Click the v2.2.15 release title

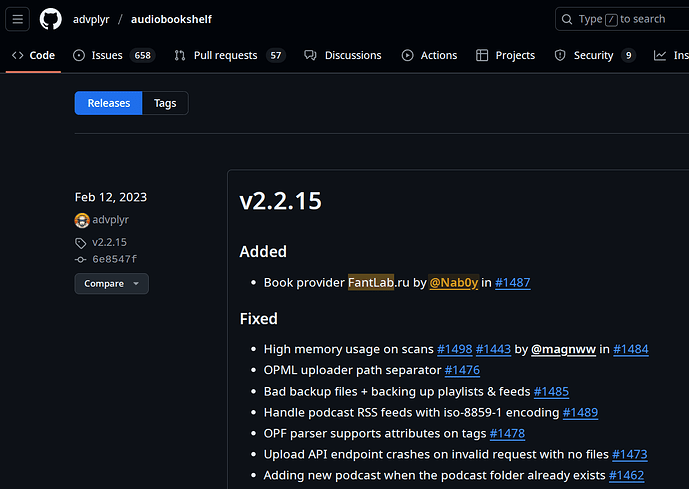(280, 200)
